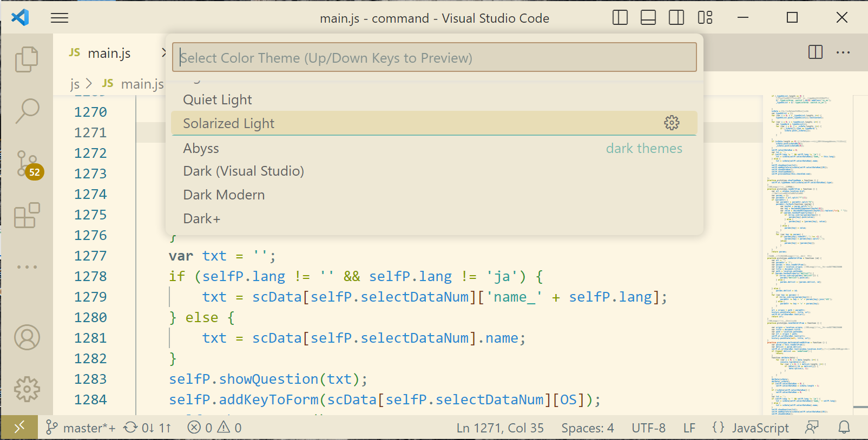
Task: Change indentation via Spaces: 4
Action: 588,428
